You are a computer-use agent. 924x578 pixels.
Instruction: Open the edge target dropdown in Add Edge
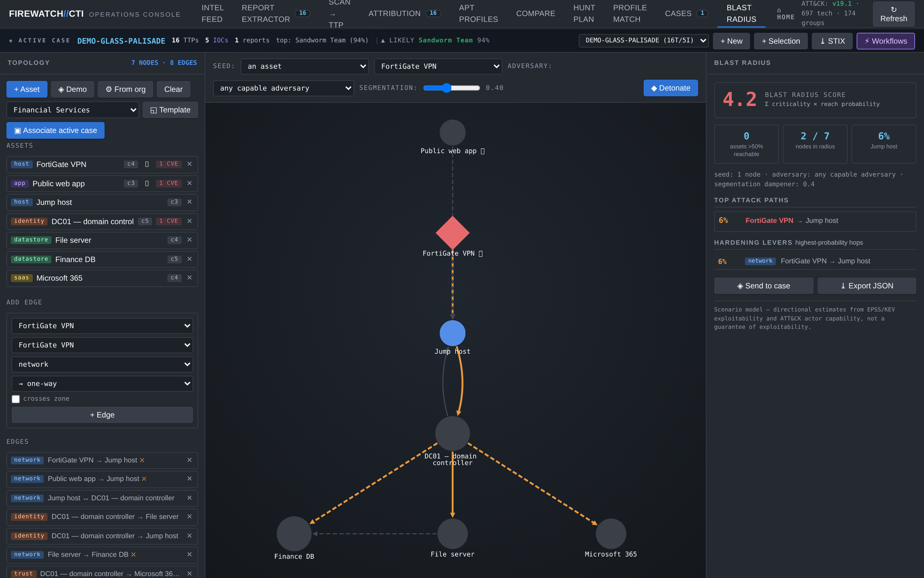click(102, 345)
